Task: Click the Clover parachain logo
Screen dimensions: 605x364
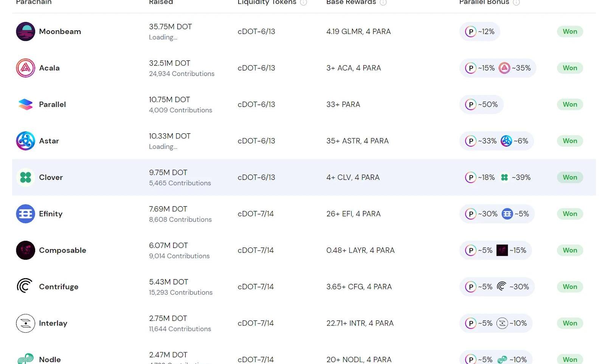Action: (25, 177)
